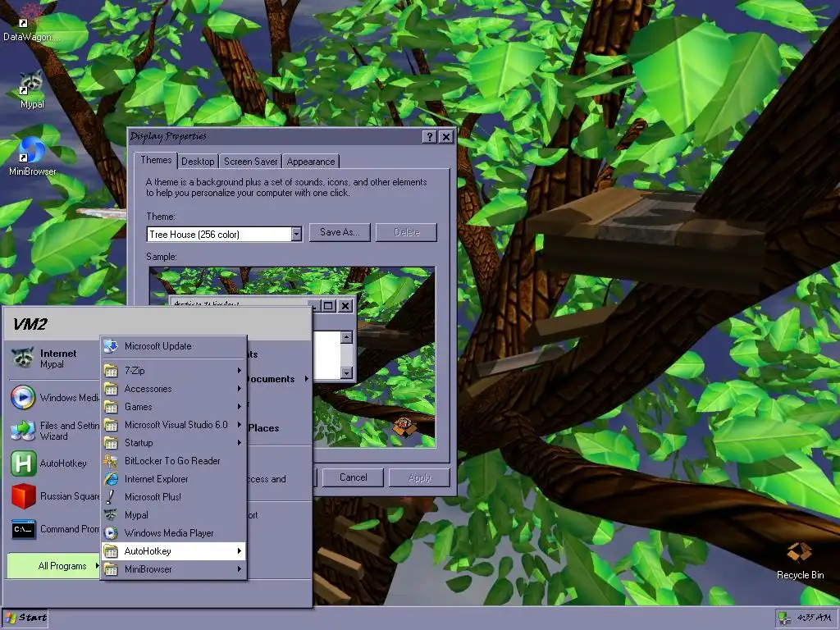Click the MiniBrowser folder icon in programs list
This screenshot has width=840, height=630.
(111, 569)
